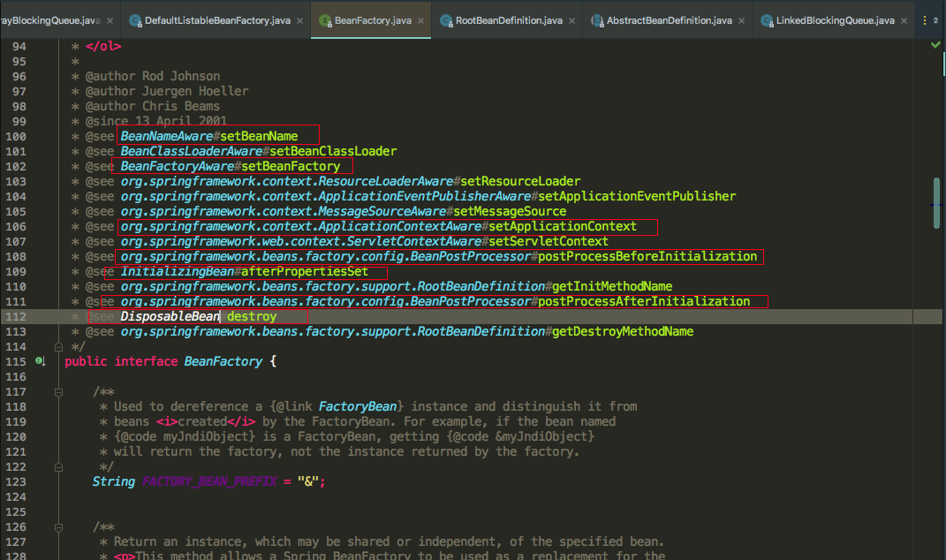Click the line 115 number in the gutter

[16, 361]
